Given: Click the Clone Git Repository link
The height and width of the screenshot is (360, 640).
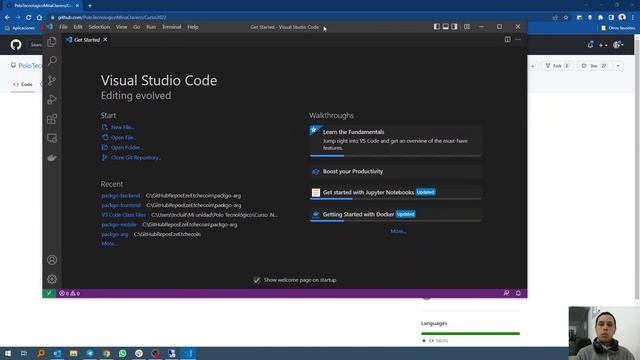Looking at the screenshot, I should pyautogui.click(x=136, y=158).
